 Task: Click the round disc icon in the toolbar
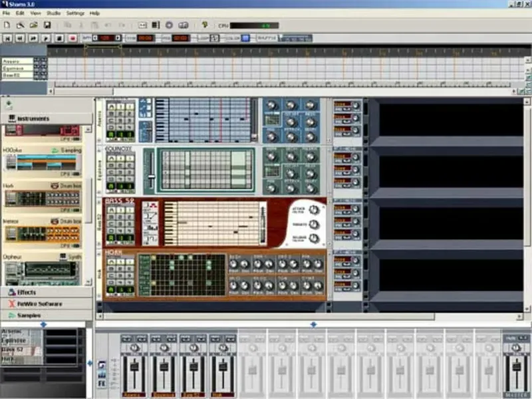pyautogui.click(x=169, y=25)
